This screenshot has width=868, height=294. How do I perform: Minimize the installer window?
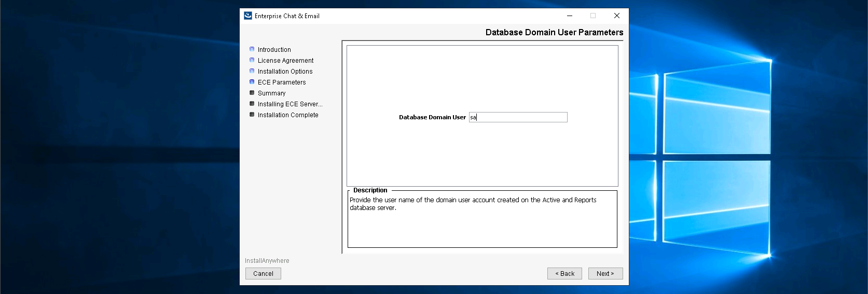570,16
